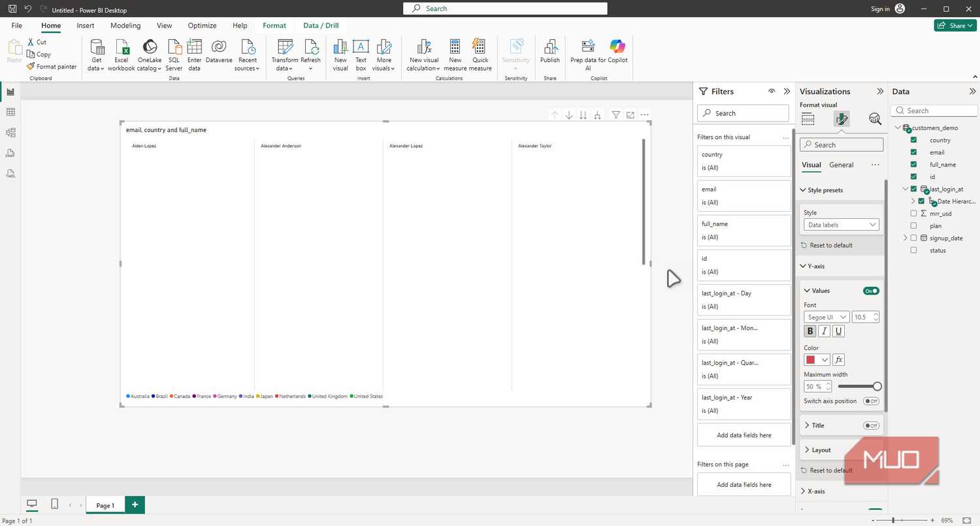Collapse the customers_demo table
This screenshot has width=980, height=526.
(898, 128)
